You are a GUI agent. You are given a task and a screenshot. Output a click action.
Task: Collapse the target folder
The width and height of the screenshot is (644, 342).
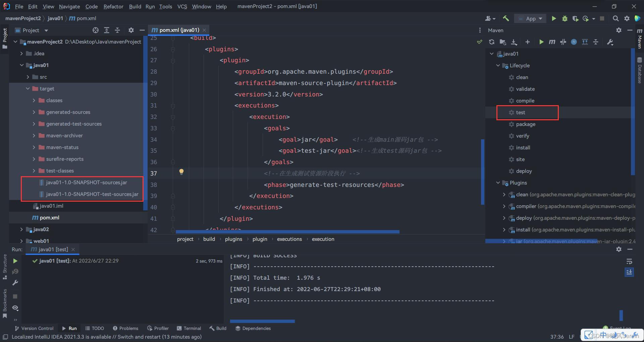click(28, 89)
